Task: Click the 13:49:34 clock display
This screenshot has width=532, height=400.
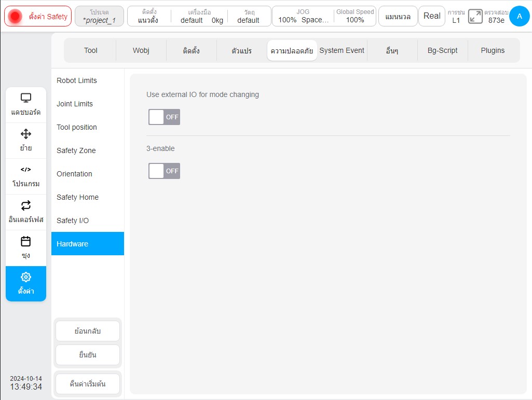Action: point(26,387)
